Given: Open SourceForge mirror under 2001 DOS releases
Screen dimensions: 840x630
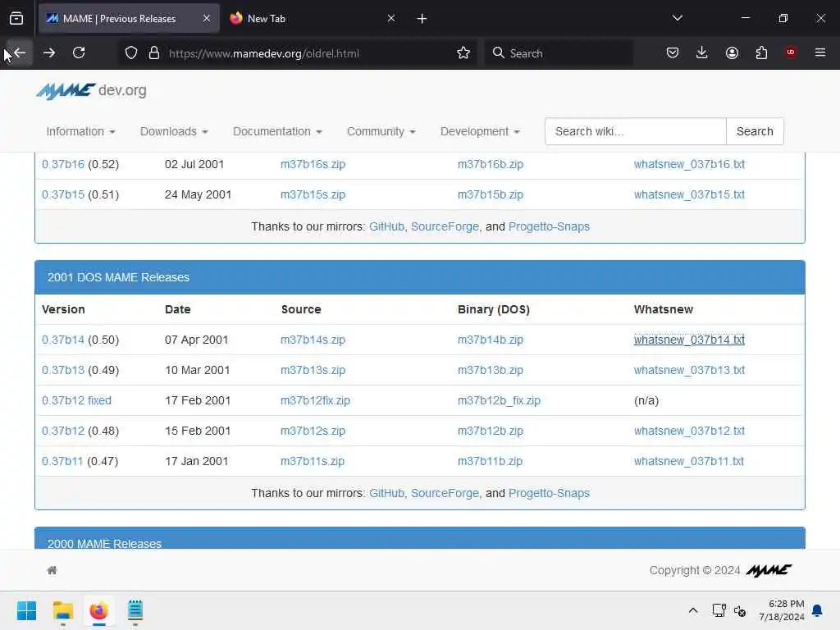Looking at the screenshot, I should click(445, 493).
